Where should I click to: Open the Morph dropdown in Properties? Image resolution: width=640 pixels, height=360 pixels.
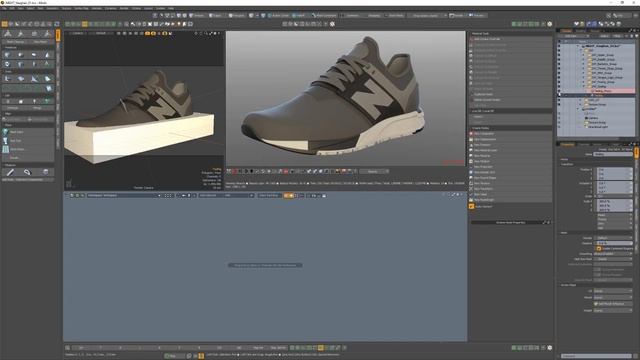[x=613, y=298]
